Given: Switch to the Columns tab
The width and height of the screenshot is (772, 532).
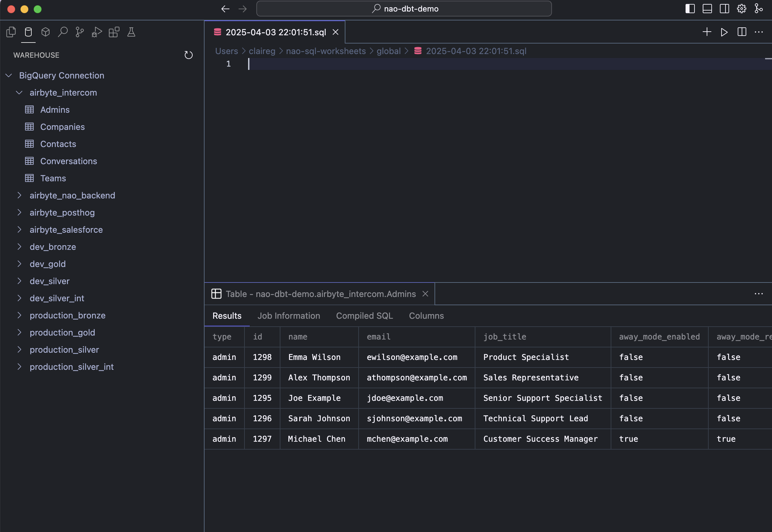Looking at the screenshot, I should [426, 316].
